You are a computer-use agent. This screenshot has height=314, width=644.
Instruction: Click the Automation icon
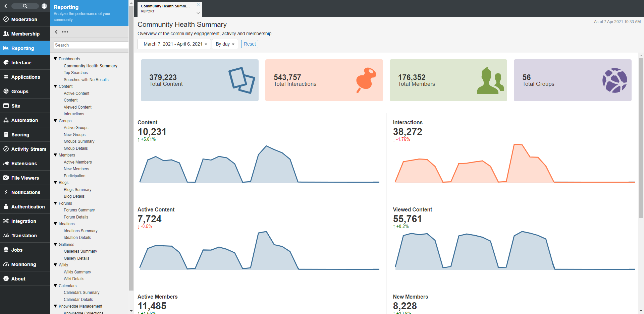6,120
